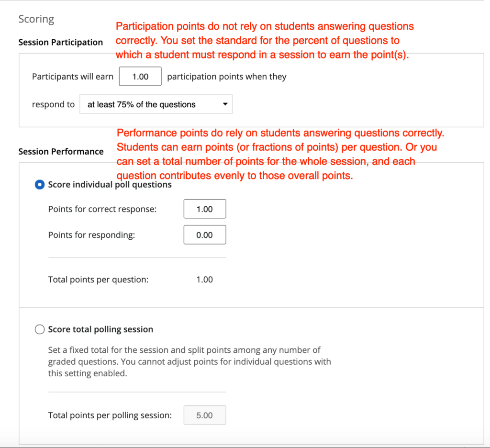Click the Total points per question value
This screenshot has width=490, height=448.
pos(205,280)
